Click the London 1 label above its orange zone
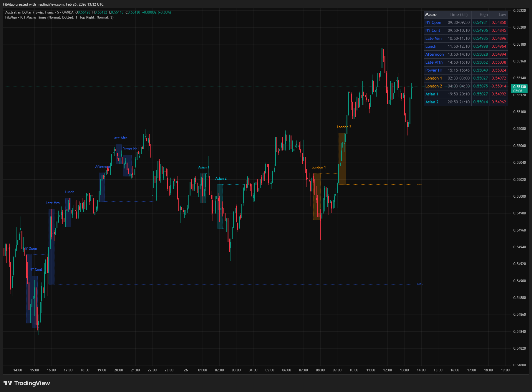Screen dimensions: 532x392 [318, 167]
